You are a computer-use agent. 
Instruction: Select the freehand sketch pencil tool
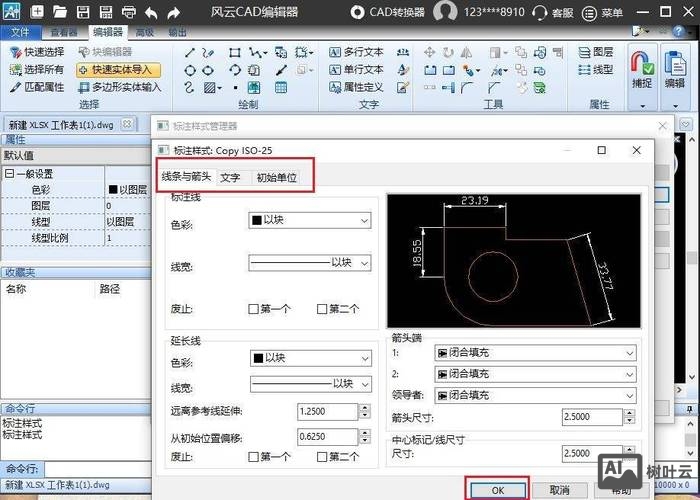pyautogui.click(x=208, y=53)
